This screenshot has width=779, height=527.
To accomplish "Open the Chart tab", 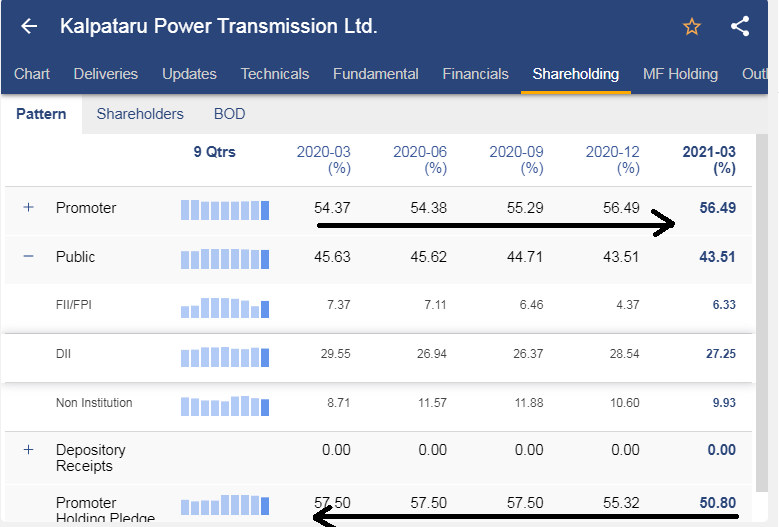I will [x=32, y=74].
